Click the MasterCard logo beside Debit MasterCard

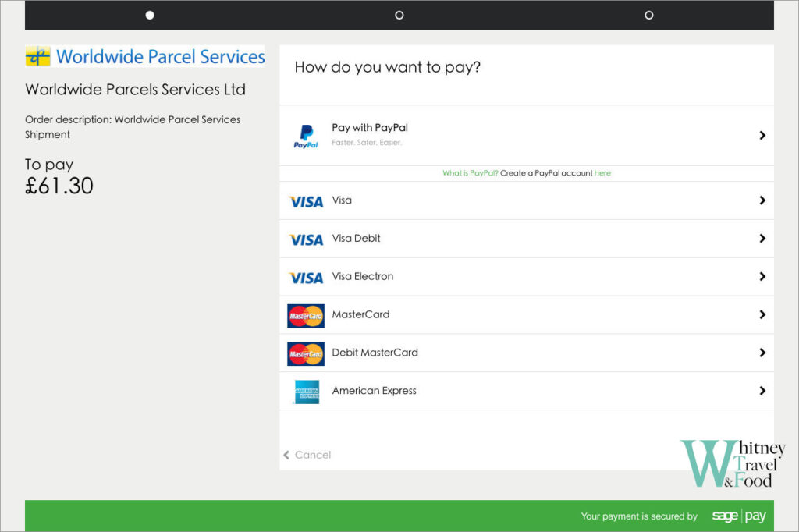point(306,353)
